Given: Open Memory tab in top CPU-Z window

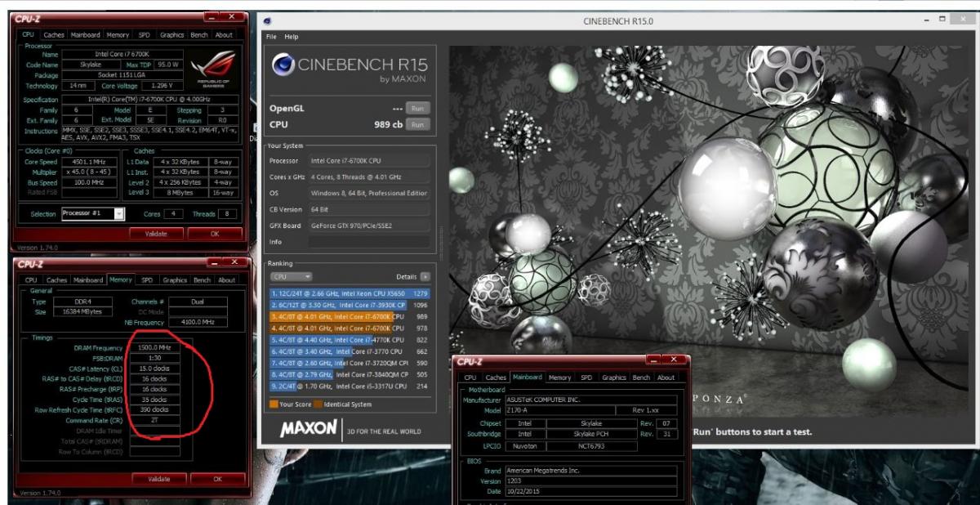Looking at the screenshot, I should click(x=118, y=35).
